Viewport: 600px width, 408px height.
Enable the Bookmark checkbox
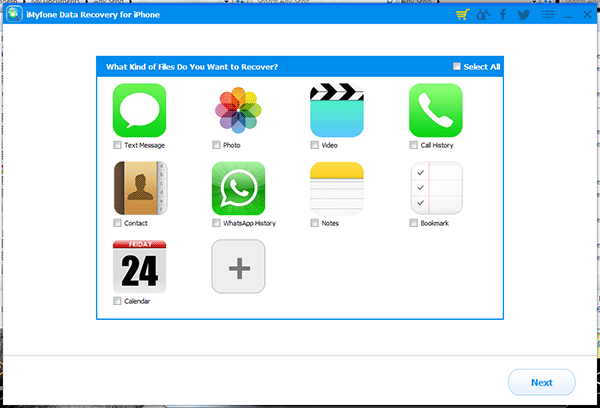(x=413, y=223)
